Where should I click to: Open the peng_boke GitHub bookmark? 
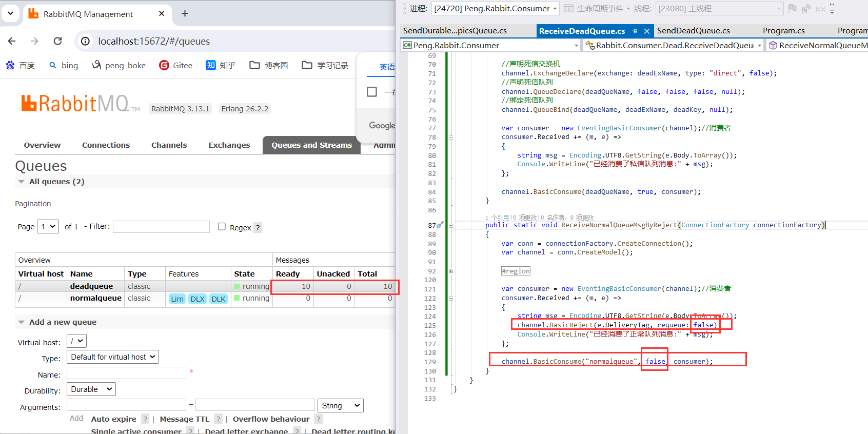point(119,65)
